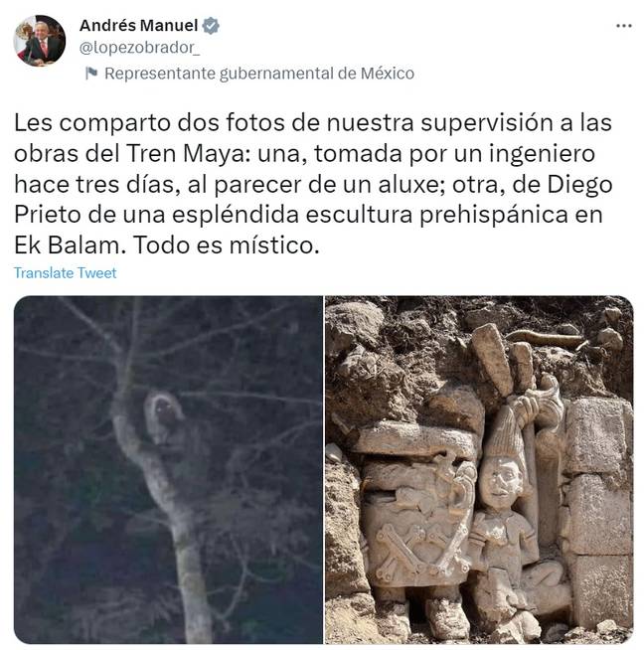644x650 pixels.
Task: Click the Andrés Manuel display name
Action: 138,25
